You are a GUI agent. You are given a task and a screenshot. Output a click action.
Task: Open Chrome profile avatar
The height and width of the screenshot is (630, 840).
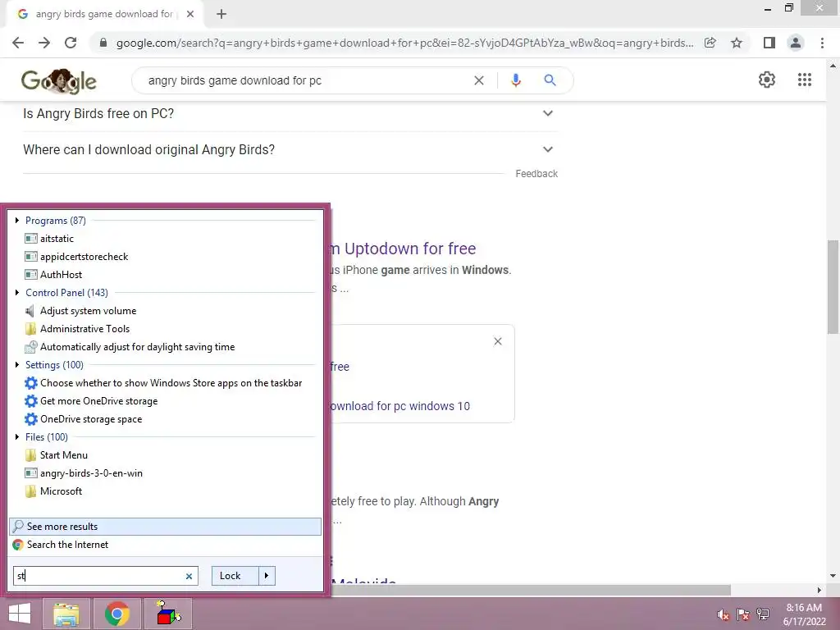coord(796,43)
